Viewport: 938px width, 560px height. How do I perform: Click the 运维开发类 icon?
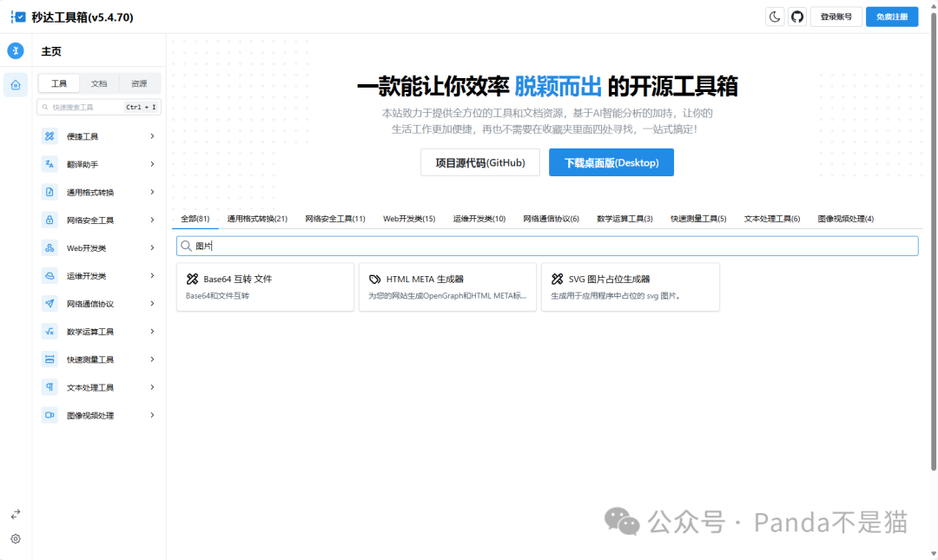(x=50, y=276)
